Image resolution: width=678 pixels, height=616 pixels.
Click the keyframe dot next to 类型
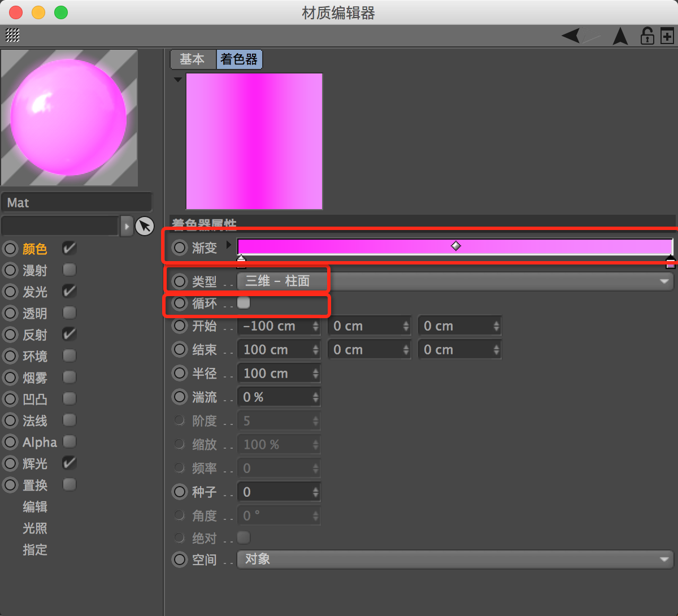coord(180,281)
